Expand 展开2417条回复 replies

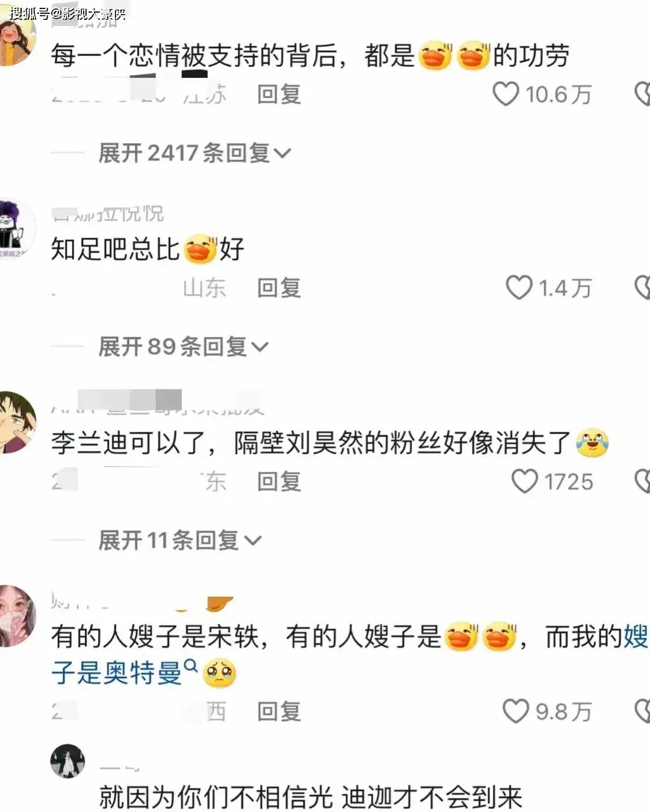coord(194,153)
